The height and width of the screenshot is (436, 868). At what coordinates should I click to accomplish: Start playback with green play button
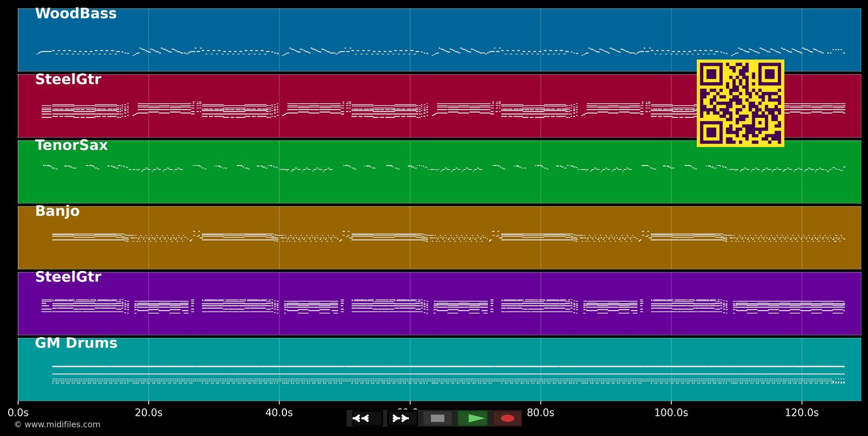pyautogui.click(x=473, y=418)
